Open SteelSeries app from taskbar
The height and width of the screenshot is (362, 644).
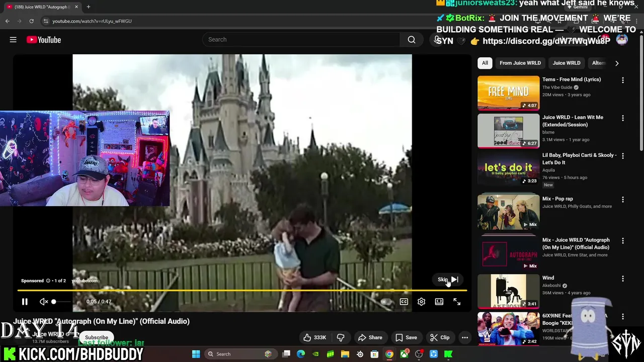tap(360, 354)
